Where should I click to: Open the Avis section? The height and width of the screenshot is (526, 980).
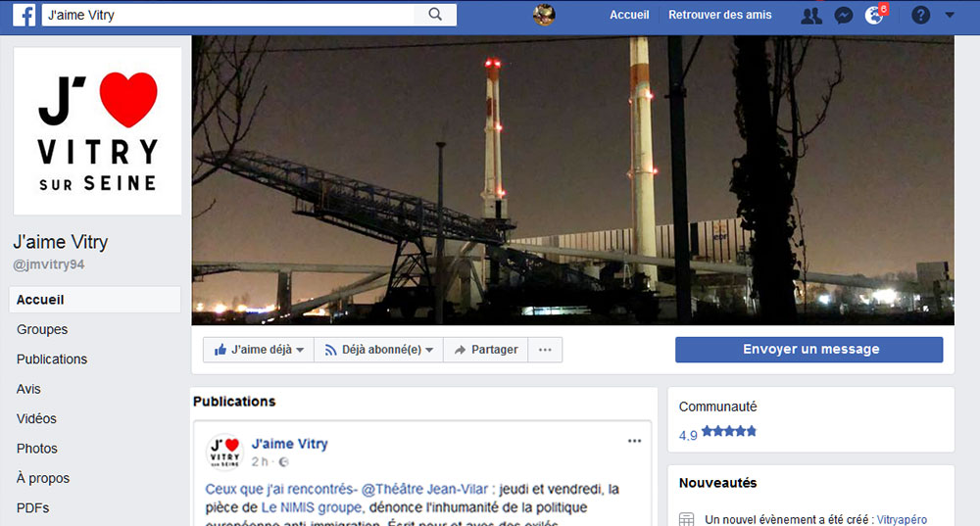[x=28, y=389]
